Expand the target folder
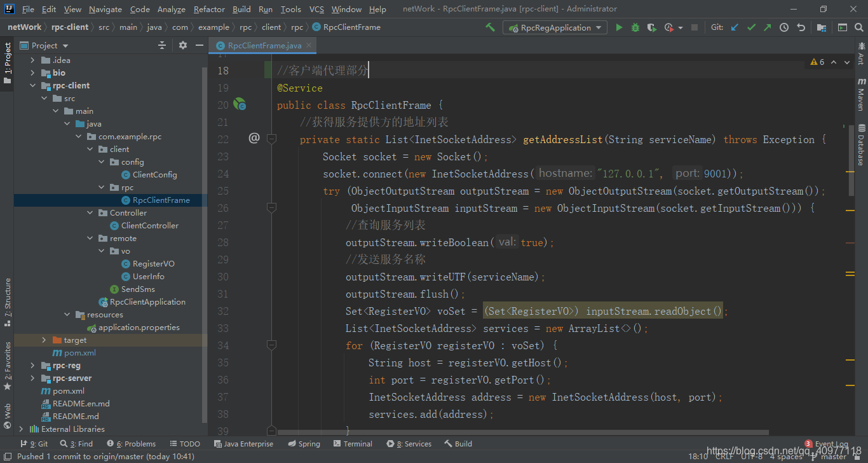868x463 pixels. pyautogui.click(x=44, y=340)
